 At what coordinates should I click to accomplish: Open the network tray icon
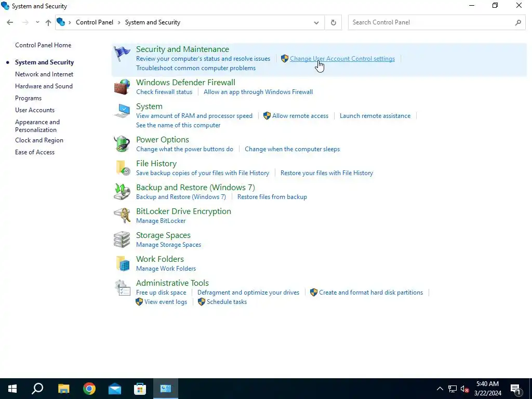453,389
